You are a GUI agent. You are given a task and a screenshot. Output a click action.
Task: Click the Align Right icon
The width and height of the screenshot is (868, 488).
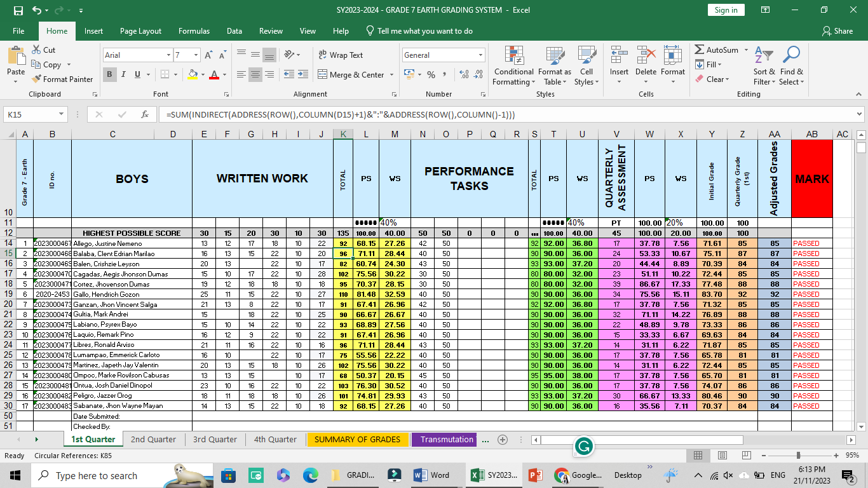click(x=269, y=74)
